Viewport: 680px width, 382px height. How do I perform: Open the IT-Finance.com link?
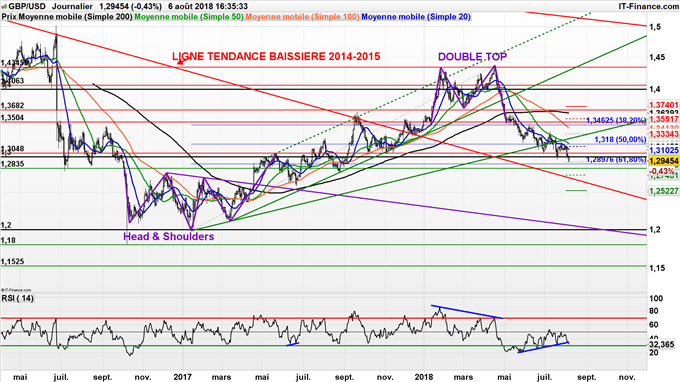(648, 6)
